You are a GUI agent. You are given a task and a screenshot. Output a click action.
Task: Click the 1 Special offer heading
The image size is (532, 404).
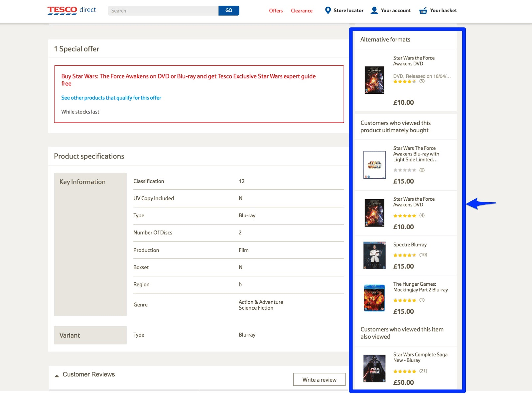(x=76, y=49)
